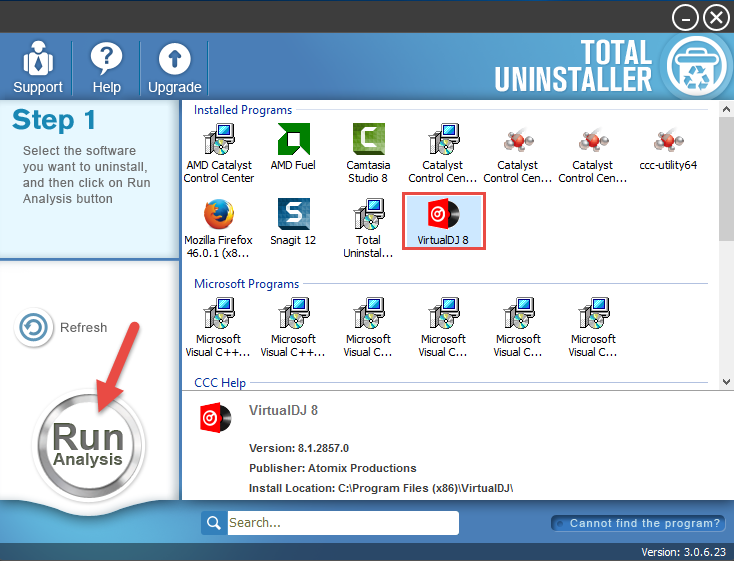
Task: Open the Help toolbar item
Action: coord(106,67)
